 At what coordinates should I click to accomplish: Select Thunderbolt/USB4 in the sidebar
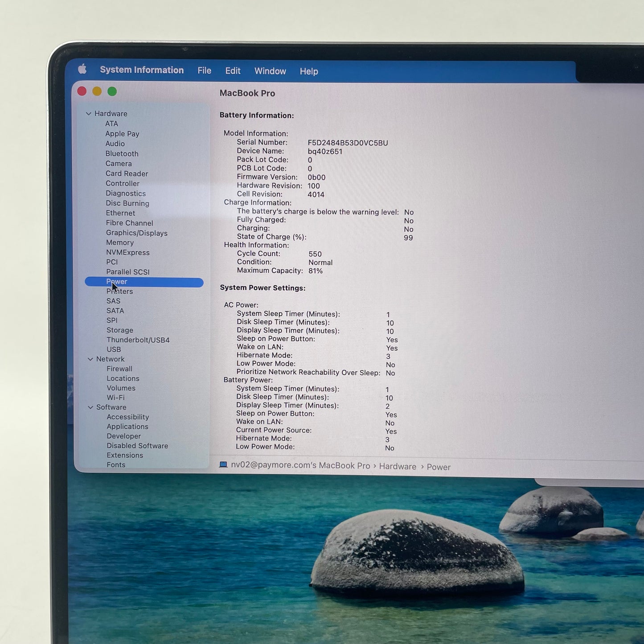(x=138, y=340)
